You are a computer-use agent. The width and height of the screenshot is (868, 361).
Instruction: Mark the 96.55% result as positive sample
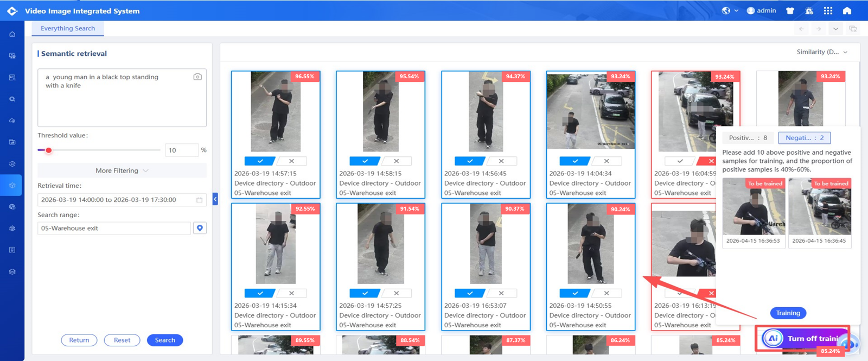point(260,161)
